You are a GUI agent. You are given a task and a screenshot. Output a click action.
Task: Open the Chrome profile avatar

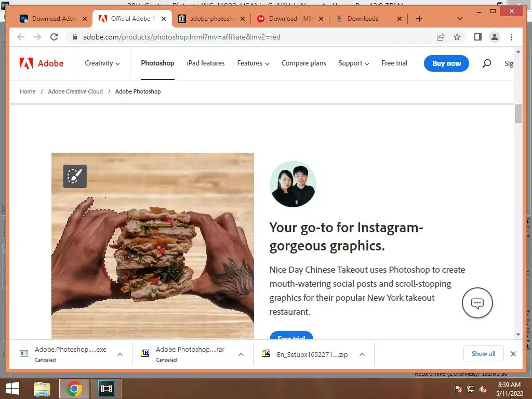click(495, 37)
